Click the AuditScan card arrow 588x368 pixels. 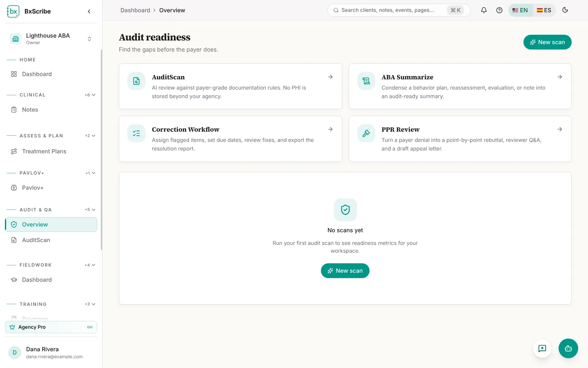point(330,77)
